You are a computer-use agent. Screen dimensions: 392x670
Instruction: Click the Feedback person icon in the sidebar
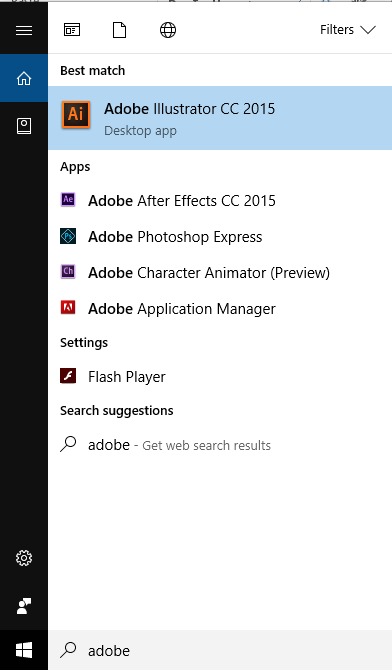[x=24, y=606]
